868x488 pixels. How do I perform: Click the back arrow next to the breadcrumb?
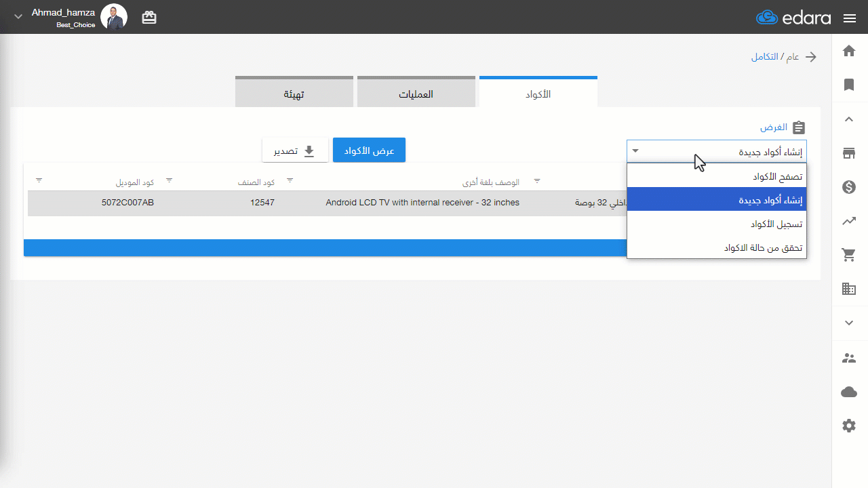click(810, 57)
